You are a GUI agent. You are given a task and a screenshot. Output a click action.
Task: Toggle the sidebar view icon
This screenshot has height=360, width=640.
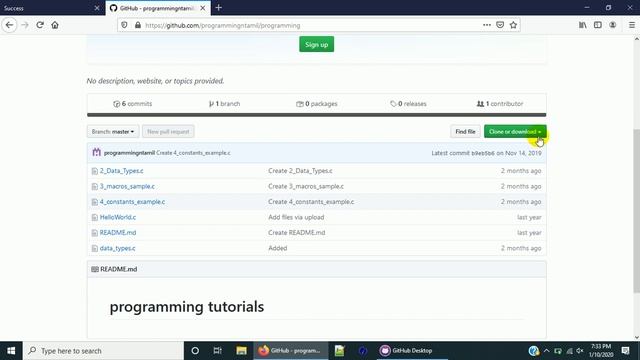pyautogui.click(x=598, y=25)
